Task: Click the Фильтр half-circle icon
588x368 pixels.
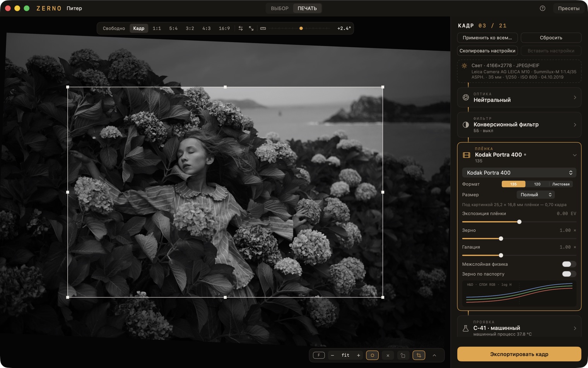Action: [466, 125]
